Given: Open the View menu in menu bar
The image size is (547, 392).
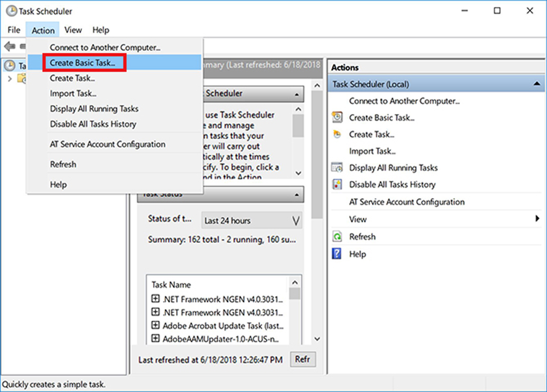Looking at the screenshot, I should [73, 30].
